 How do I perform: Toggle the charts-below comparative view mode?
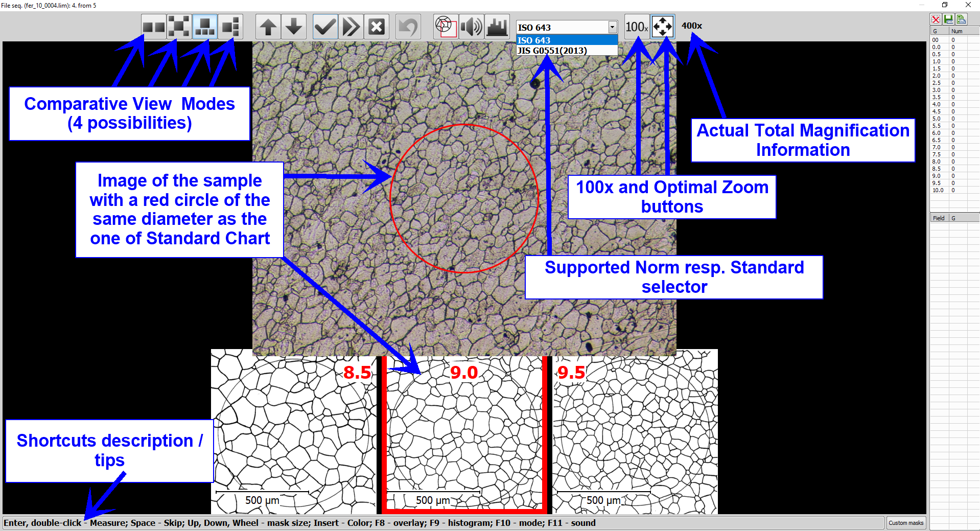coord(205,27)
